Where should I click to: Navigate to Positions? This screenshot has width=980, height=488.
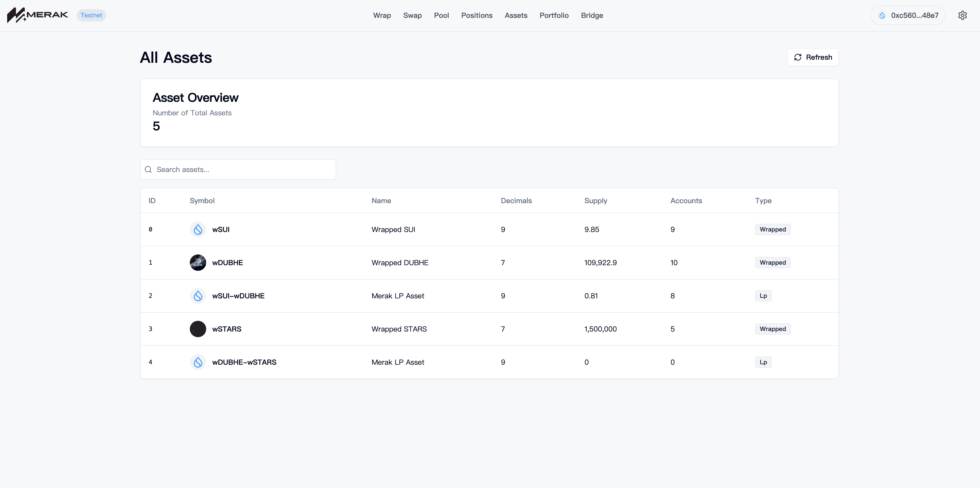[x=477, y=15]
